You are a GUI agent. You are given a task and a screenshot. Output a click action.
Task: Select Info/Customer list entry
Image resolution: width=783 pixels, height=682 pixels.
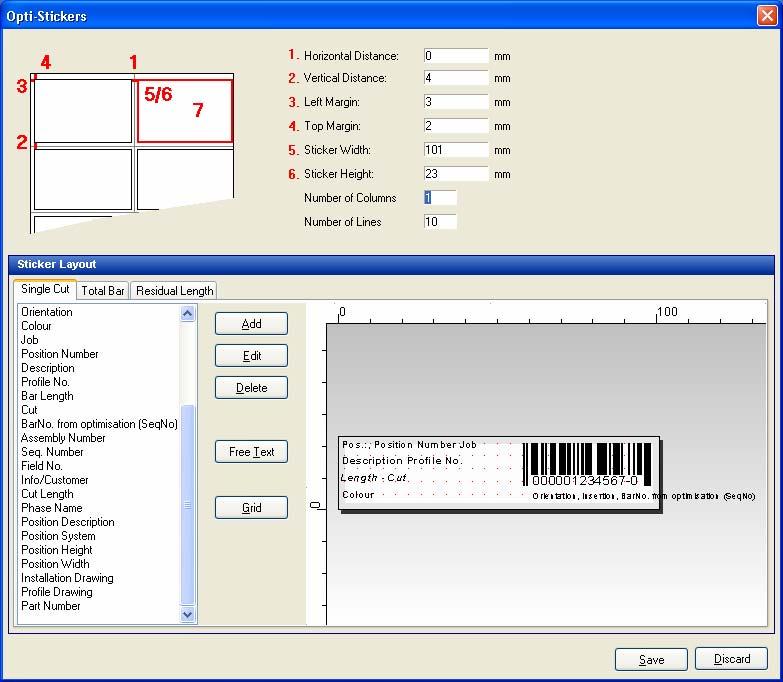54,480
